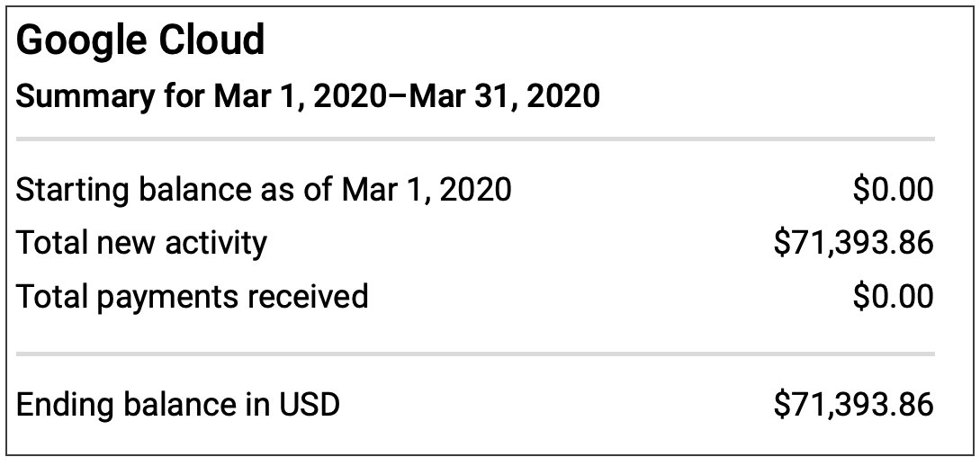The height and width of the screenshot is (466, 980).
Task: Click the Total new activity label
Action: pos(141,243)
